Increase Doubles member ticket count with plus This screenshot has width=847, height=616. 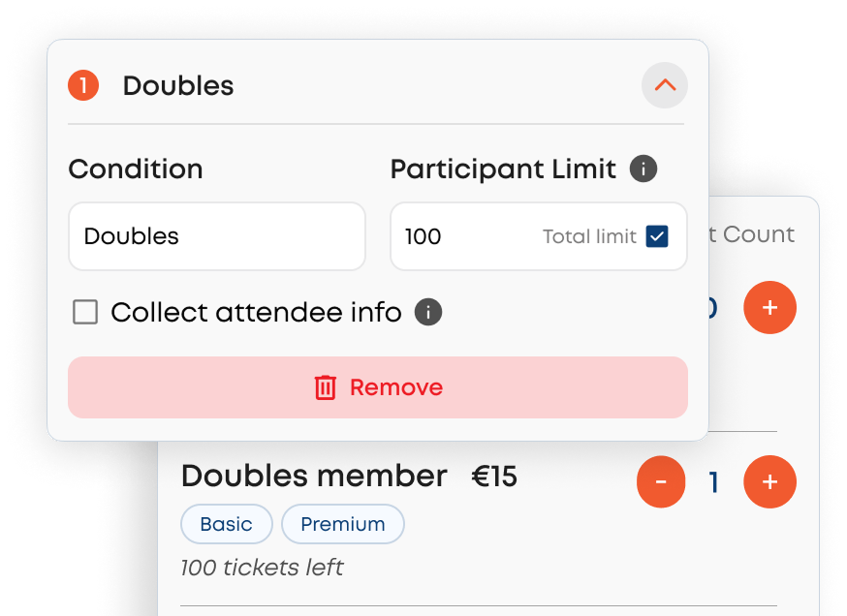pos(769,481)
